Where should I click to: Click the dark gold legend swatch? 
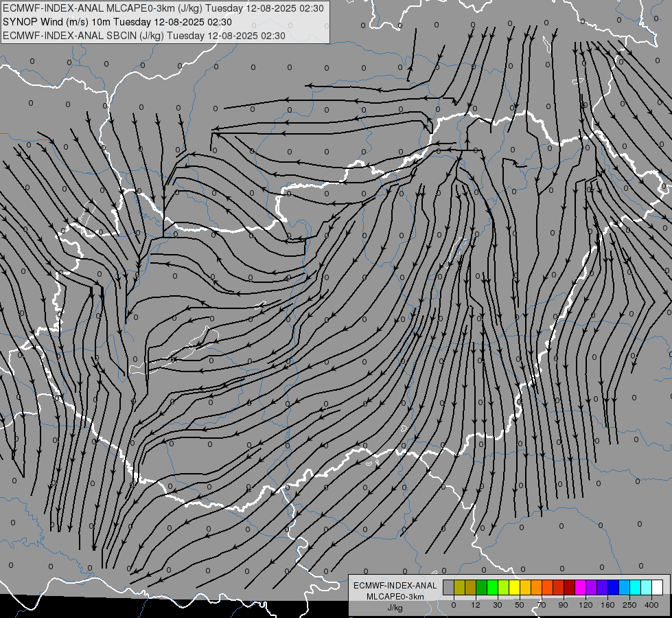pyautogui.click(x=471, y=587)
